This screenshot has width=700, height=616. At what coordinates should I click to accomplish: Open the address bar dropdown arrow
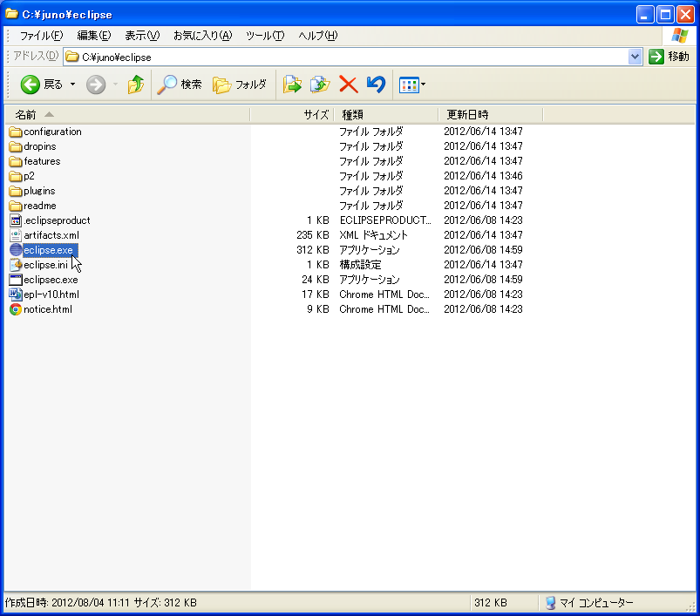coord(635,58)
